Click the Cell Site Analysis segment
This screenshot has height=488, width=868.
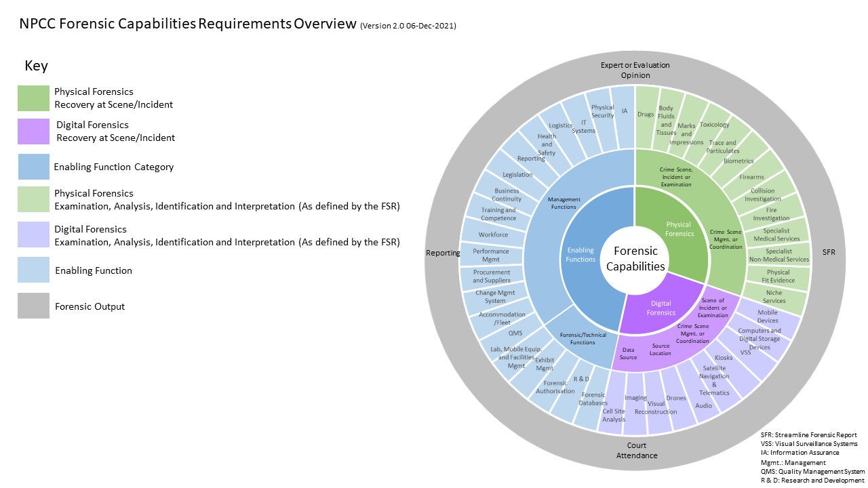[x=614, y=415]
